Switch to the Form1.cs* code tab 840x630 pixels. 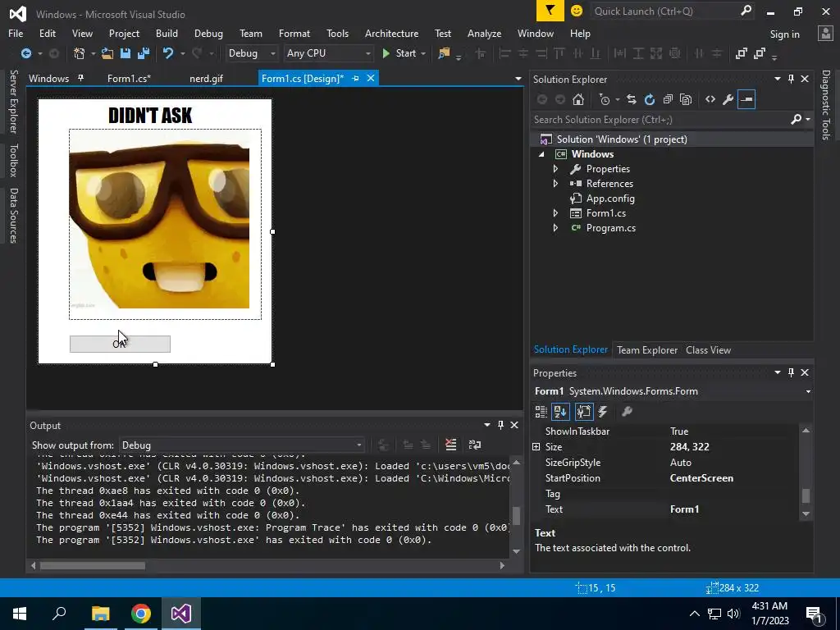pos(129,78)
